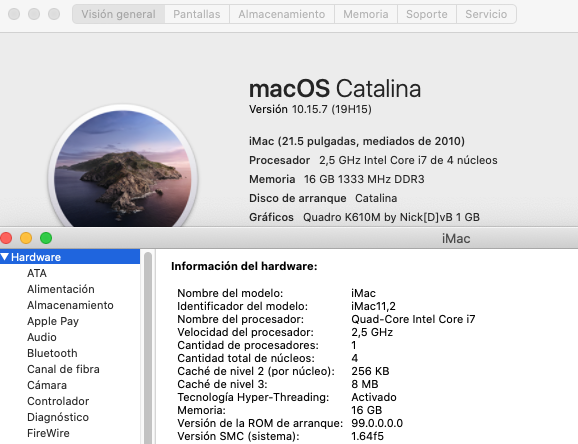
Task: Open the Almacenamiento tab
Action: pyautogui.click(x=282, y=14)
